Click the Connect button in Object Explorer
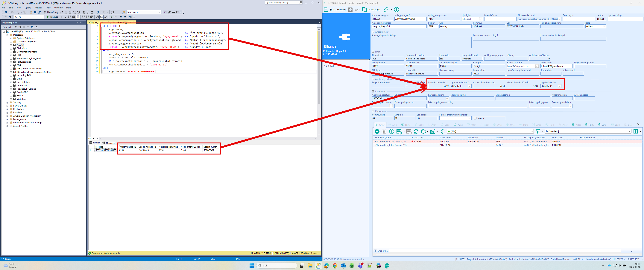 pyautogui.click(x=7, y=27)
